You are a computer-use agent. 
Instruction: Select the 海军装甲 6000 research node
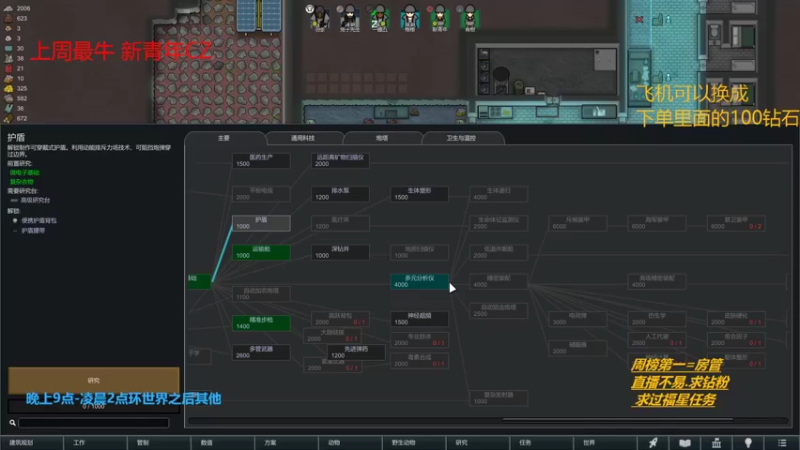(657, 223)
